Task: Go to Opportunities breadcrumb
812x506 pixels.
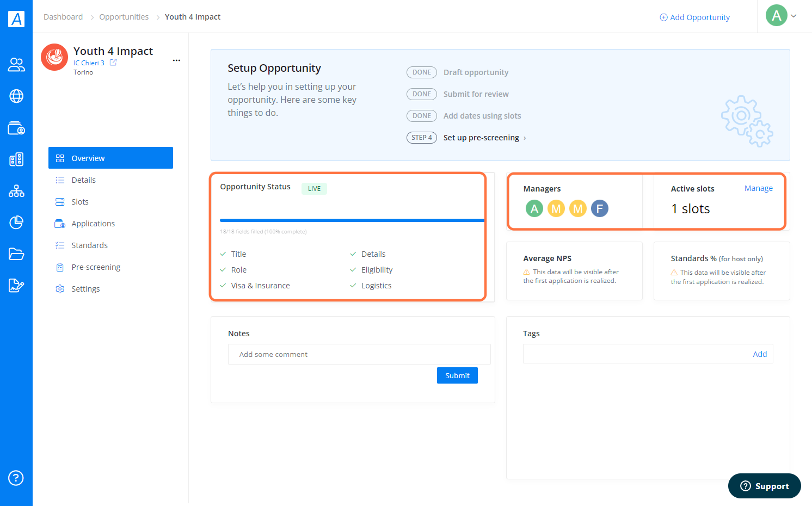Action: [x=124, y=17]
